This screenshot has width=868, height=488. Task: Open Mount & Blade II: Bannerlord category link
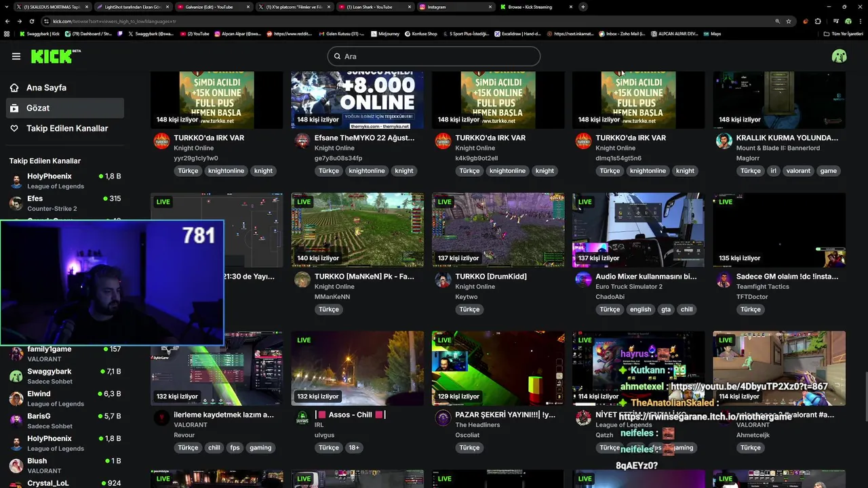pos(778,148)
